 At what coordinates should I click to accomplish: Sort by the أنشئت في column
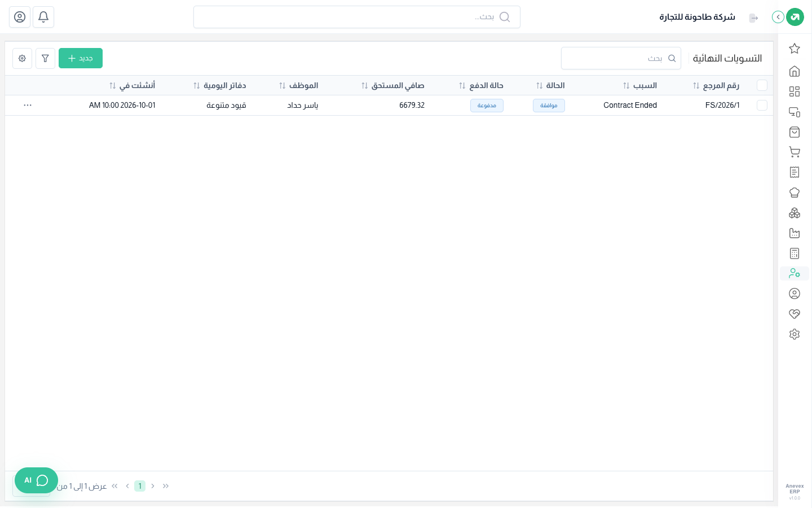coord(132,86)
